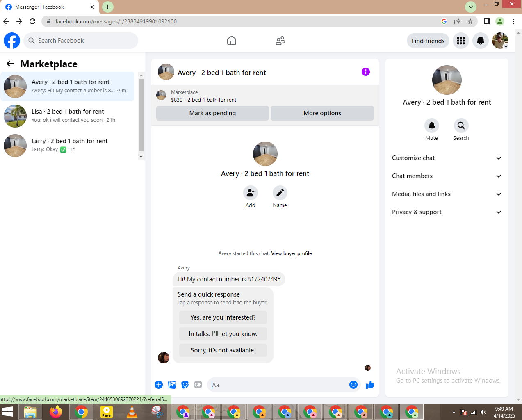This screenshot has height=420, width=522.
Task: Open File Explorer from taskbar
Action: (30, 412)
